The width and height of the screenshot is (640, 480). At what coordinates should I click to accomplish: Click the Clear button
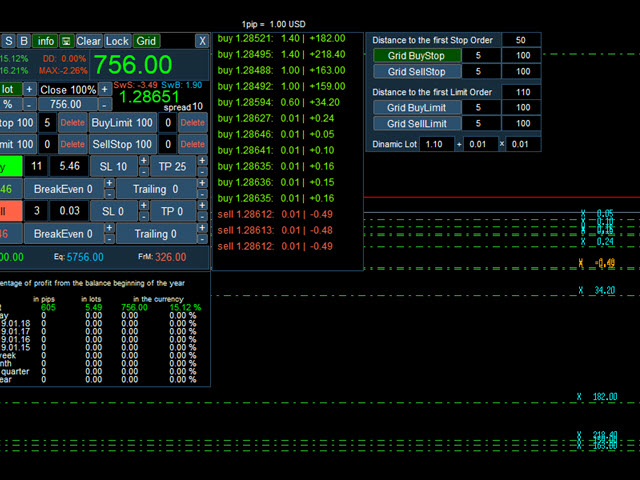click(89, 41)
